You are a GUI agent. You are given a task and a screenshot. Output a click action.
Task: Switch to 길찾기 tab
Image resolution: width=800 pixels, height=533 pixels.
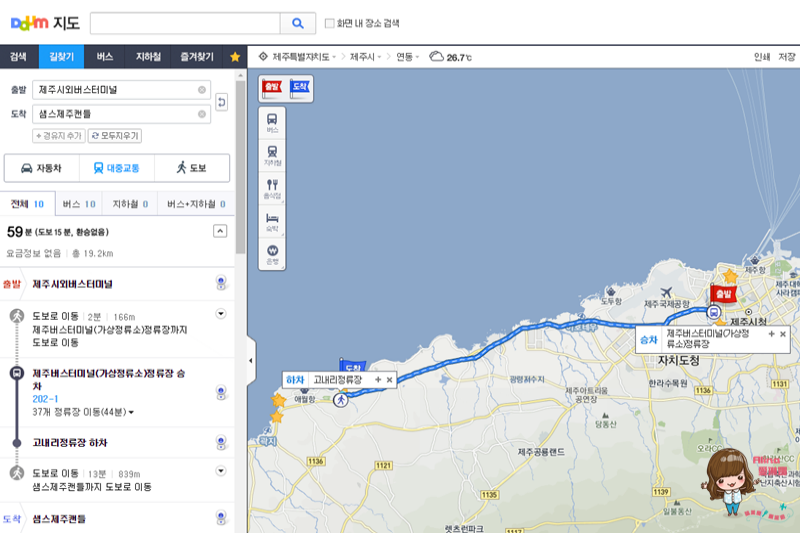[x=61, y=57]
